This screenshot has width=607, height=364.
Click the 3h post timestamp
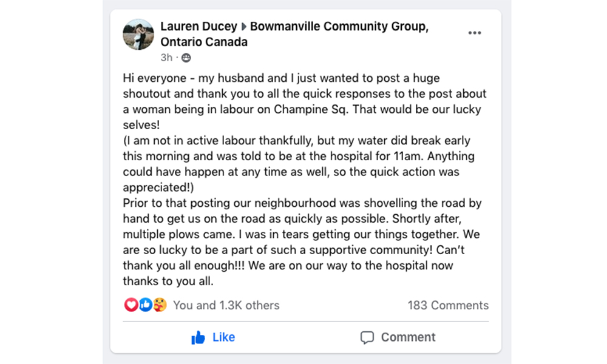point(166,58)
